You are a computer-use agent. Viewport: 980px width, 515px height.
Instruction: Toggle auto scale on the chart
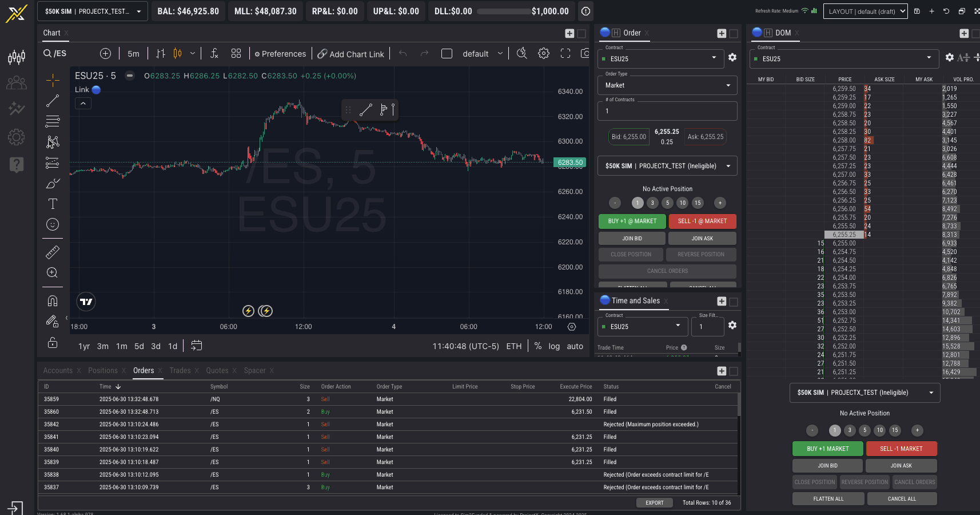575,346
